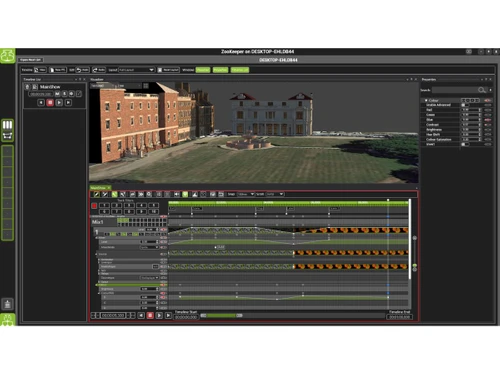Click the timecode field in timeline transport bar
The image size is (500, 375).
[x=113, y=315]
